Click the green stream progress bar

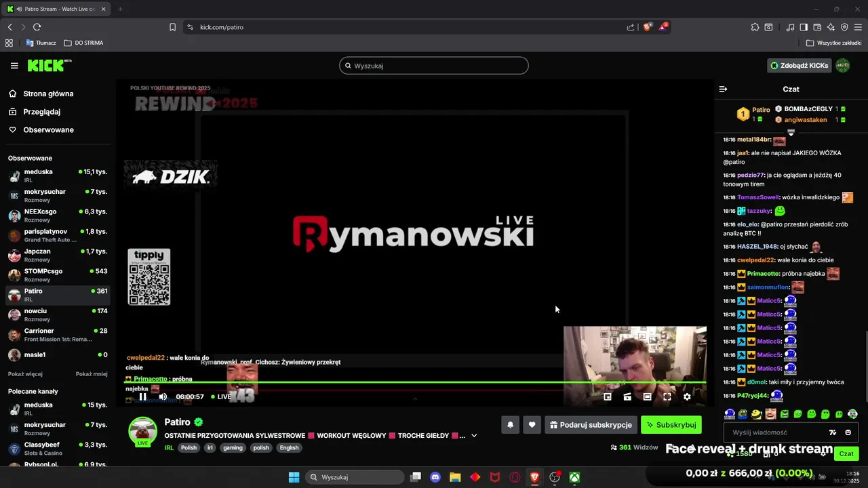coord(415,382)
